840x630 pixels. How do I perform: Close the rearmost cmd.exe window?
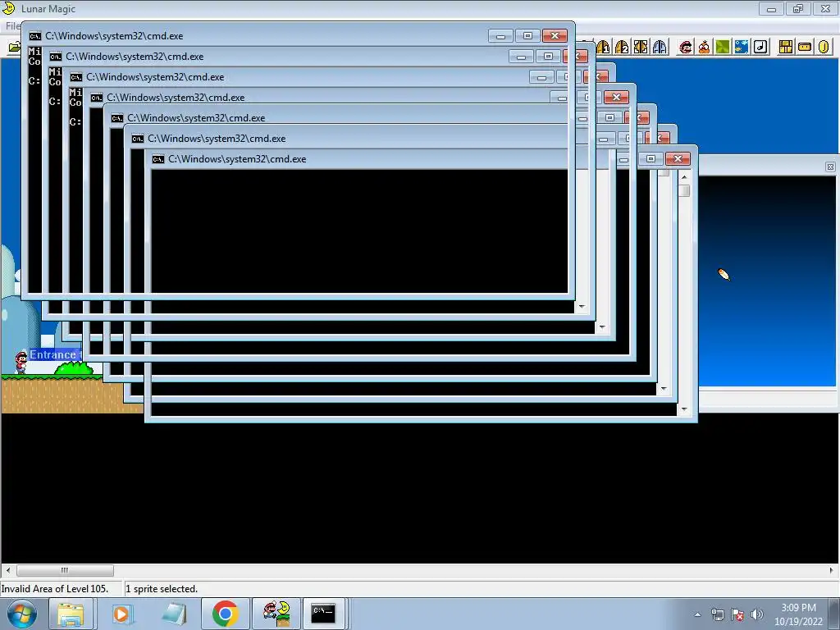click(x=678, y=158)
